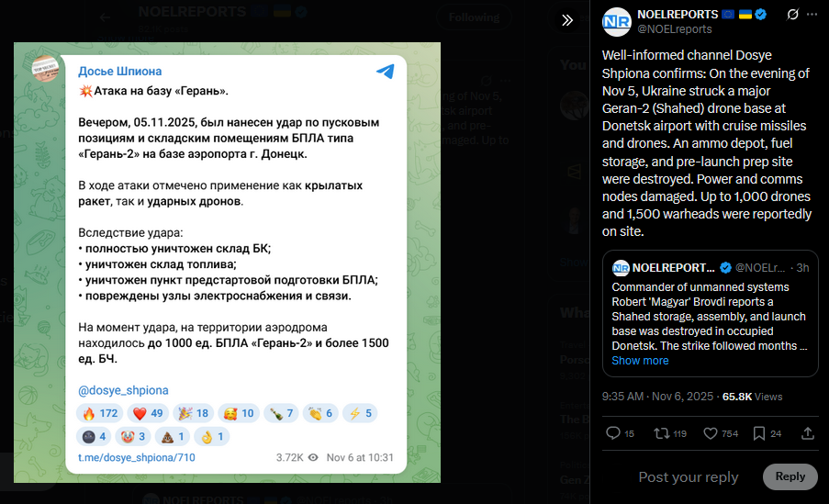Click NOELREPORTS display name in tweet header

coord(678,15)
